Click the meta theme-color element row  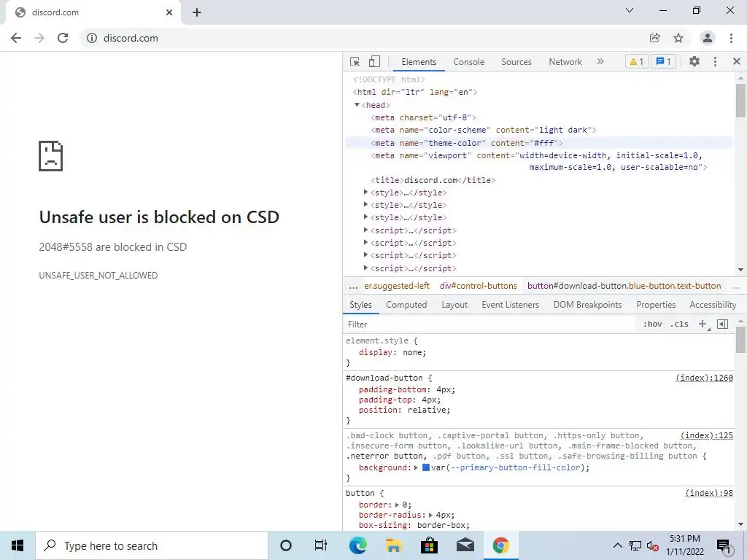(538, 143)
